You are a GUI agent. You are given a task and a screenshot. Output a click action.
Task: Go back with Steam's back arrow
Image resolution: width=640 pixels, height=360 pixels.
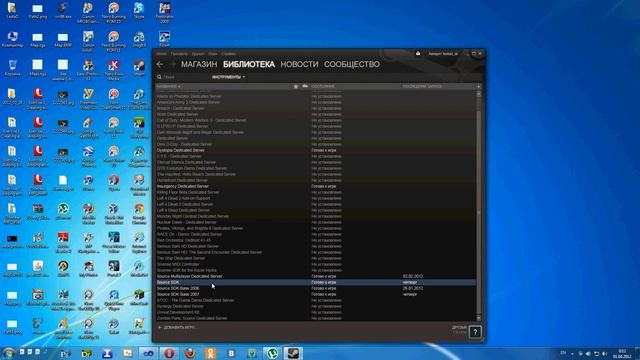[160, 64]
